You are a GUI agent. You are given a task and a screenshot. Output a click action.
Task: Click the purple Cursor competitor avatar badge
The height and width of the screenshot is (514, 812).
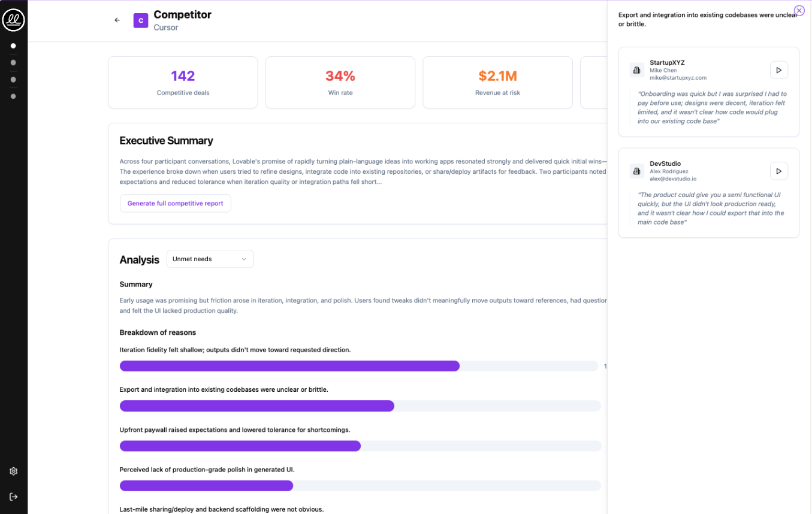coord(140,20)
